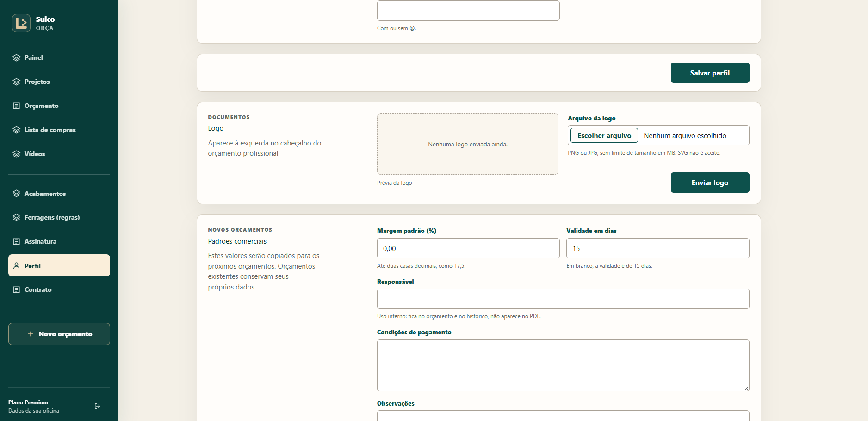Create a Novo orçamento
The height and width of the screenshot is (421, 868).
click(59, 334)
